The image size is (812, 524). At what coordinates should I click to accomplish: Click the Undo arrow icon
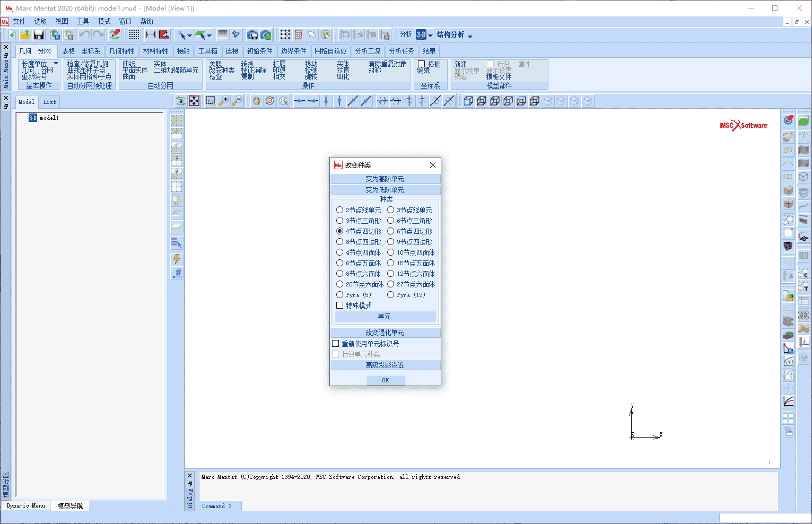point(84,34)
